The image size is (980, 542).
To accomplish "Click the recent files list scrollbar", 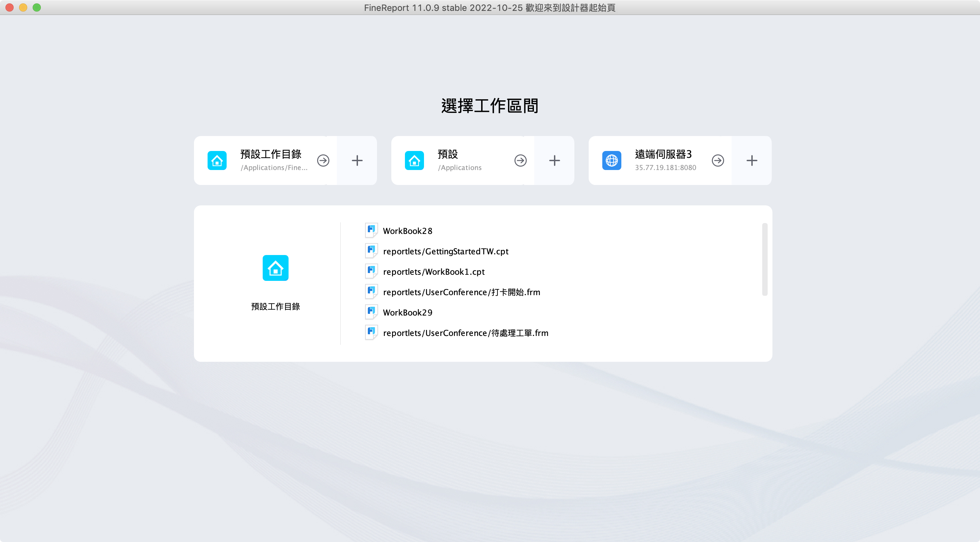I will 765,259.
